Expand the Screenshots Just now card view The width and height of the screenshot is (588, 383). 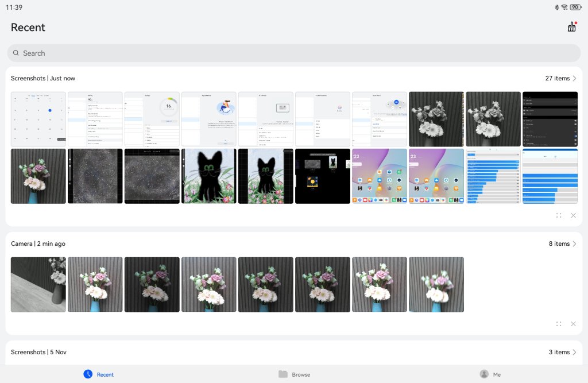coord(559,215)
